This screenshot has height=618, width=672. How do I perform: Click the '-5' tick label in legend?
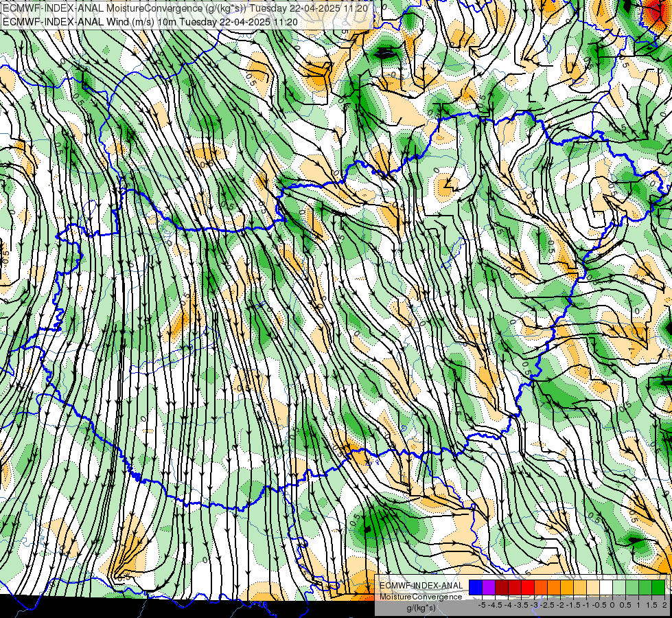click(482, 605)
